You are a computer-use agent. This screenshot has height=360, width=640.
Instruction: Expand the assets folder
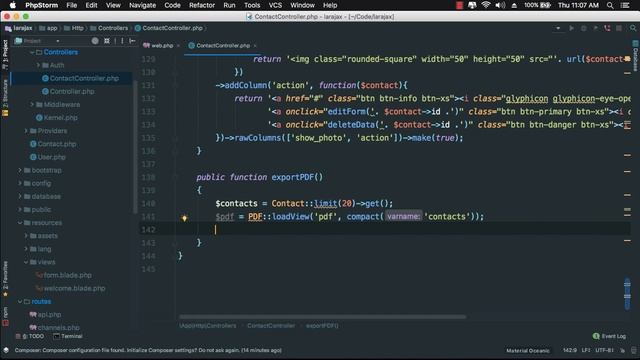[26, 236]
